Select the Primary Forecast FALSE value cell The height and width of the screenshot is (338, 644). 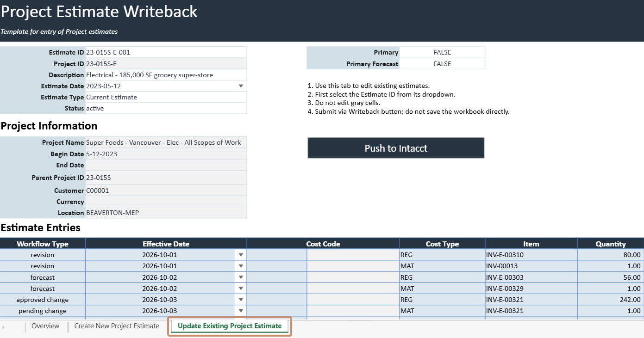[442, 64]
